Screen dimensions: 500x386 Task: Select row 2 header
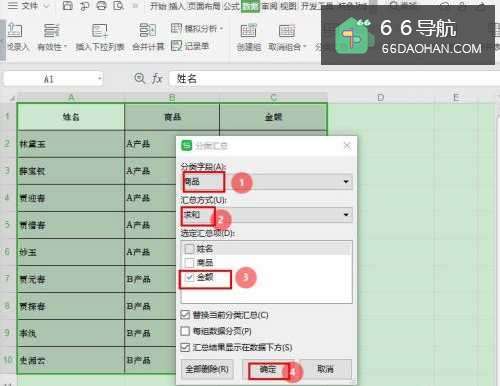[7, 144]
